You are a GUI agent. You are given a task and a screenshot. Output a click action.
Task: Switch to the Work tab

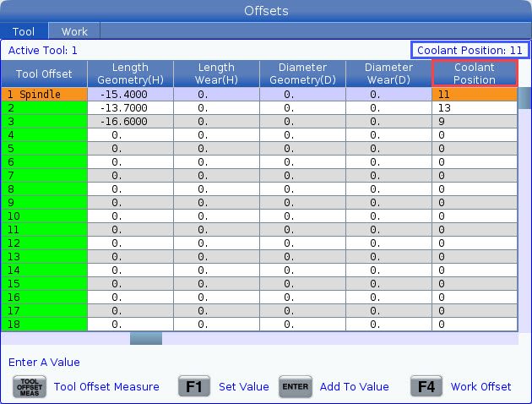74,31
